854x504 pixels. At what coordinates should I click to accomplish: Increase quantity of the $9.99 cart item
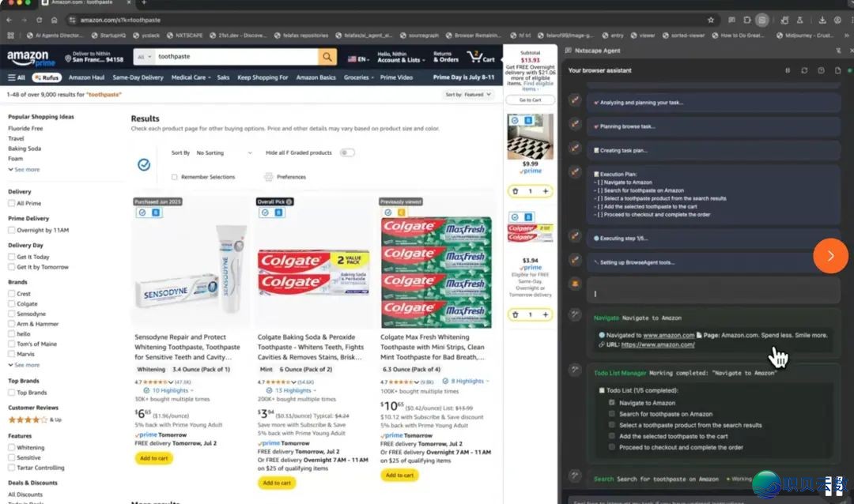point(545,192)
